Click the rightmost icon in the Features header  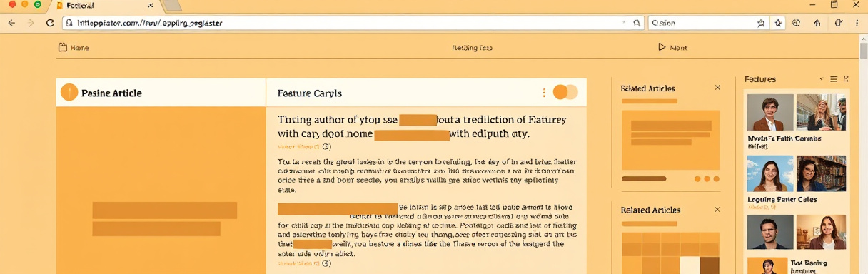pos(846,79)
